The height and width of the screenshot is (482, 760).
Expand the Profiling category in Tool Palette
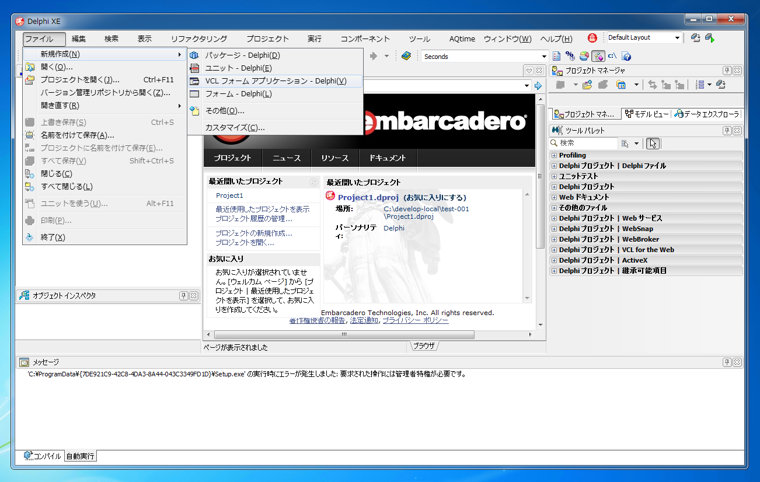click(554, 155)
